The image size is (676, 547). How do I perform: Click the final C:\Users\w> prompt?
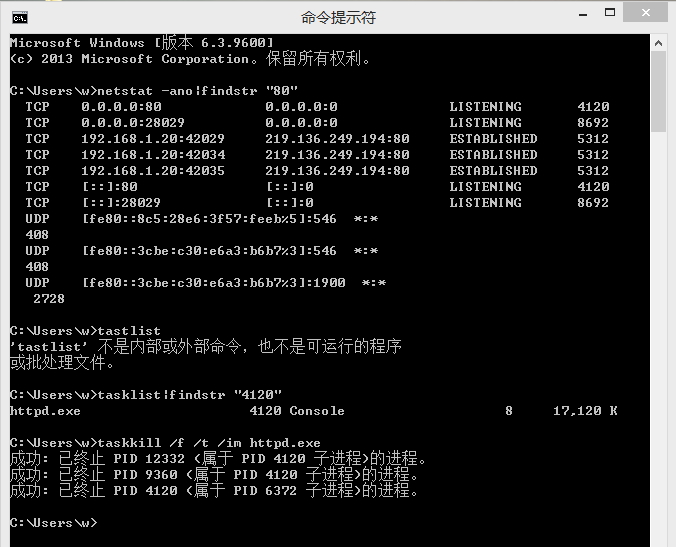(x=53, y=523)
